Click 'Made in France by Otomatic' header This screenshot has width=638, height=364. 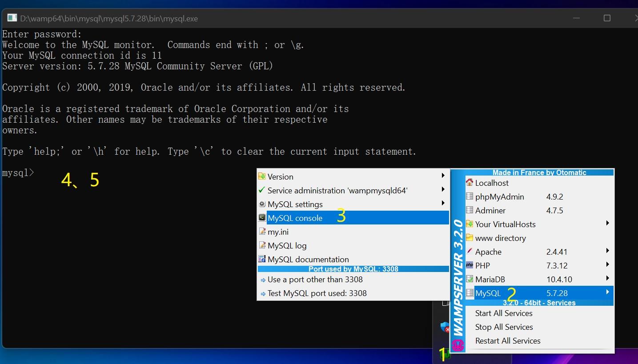539,172
